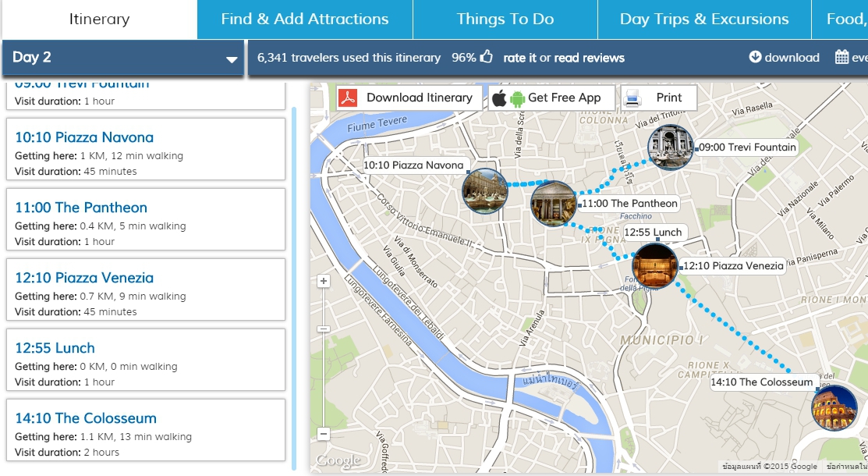The height and width of the screenshot is (476, 868).
Task: Select the Piazza Venezia photo marker on map
Action: click(655, 266)
